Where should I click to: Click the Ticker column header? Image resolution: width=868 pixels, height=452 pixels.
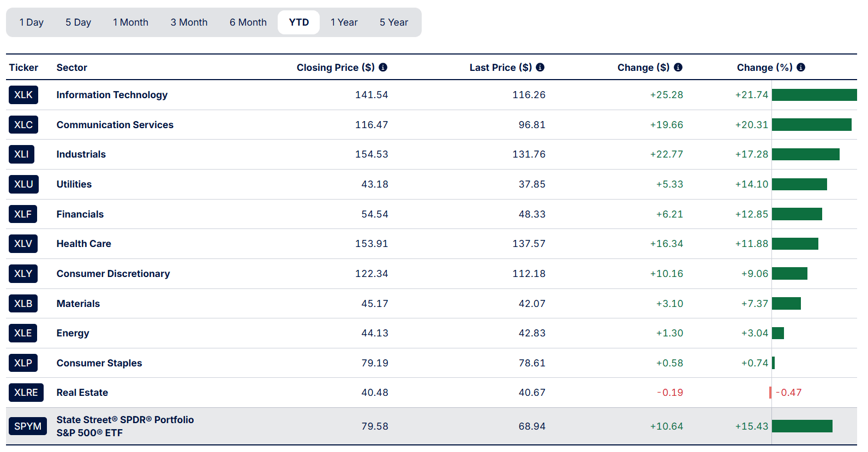[x=23, y=68]
